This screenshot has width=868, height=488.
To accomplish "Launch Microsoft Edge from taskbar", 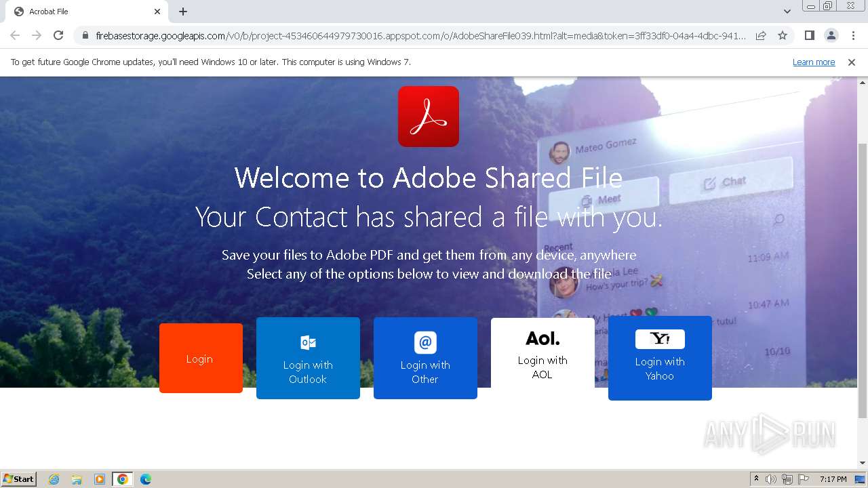I will coord(146,479).
